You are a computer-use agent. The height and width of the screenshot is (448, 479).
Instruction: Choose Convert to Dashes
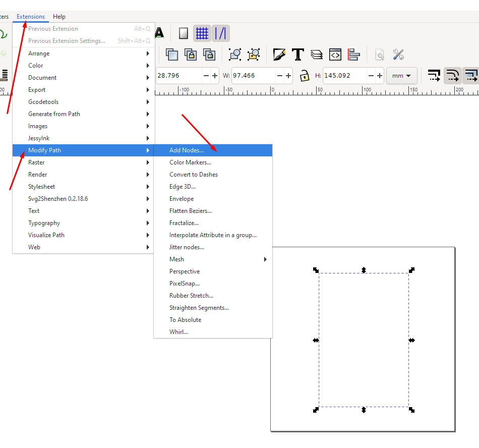(x=213, y=175)
